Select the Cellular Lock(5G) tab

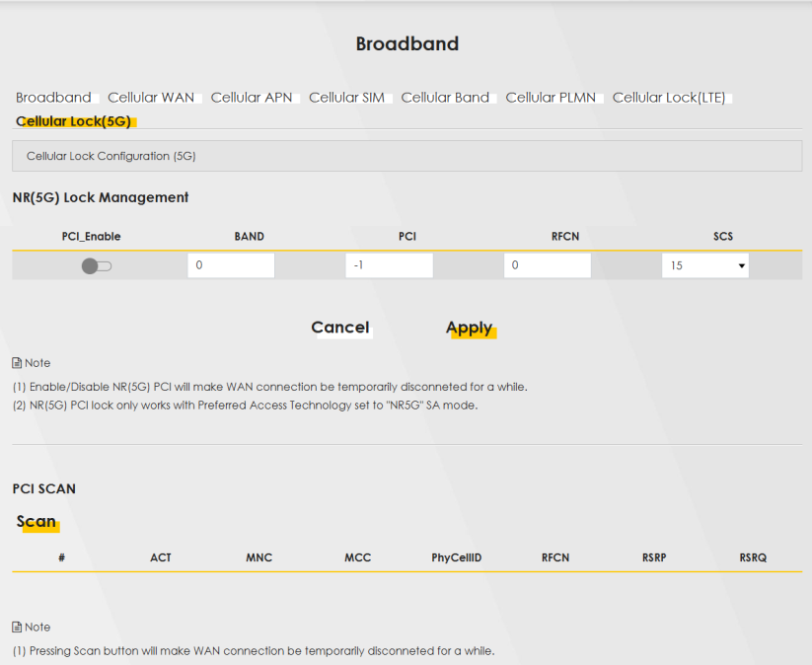coord(74,121)
